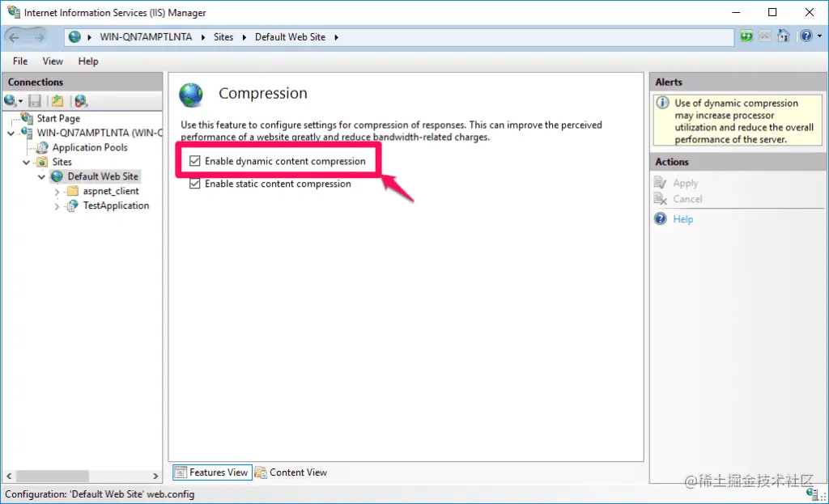Select WIN-QN7AMPTLNTA in breadcrumb

point(146,37)
